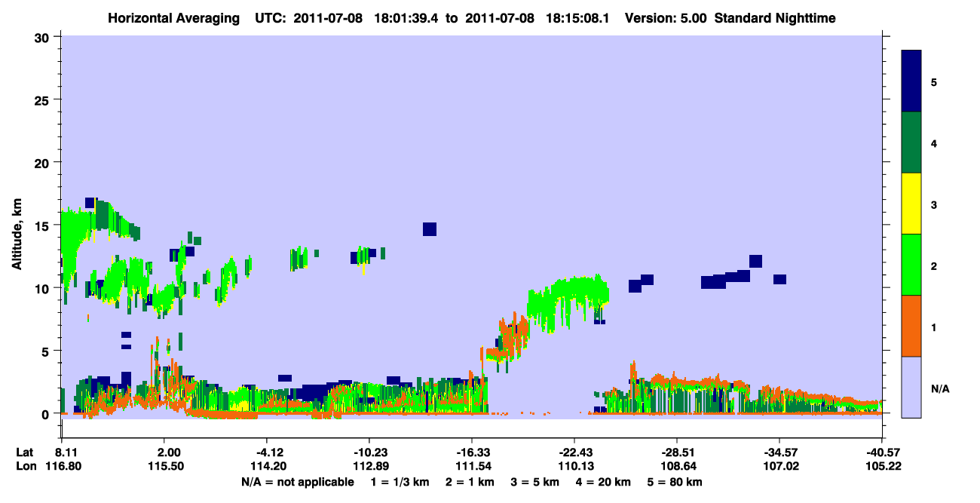The width and height of the screenshot is (980, 503).
Task: Click longitude value 112.89
Action: [x=369, y=467]
